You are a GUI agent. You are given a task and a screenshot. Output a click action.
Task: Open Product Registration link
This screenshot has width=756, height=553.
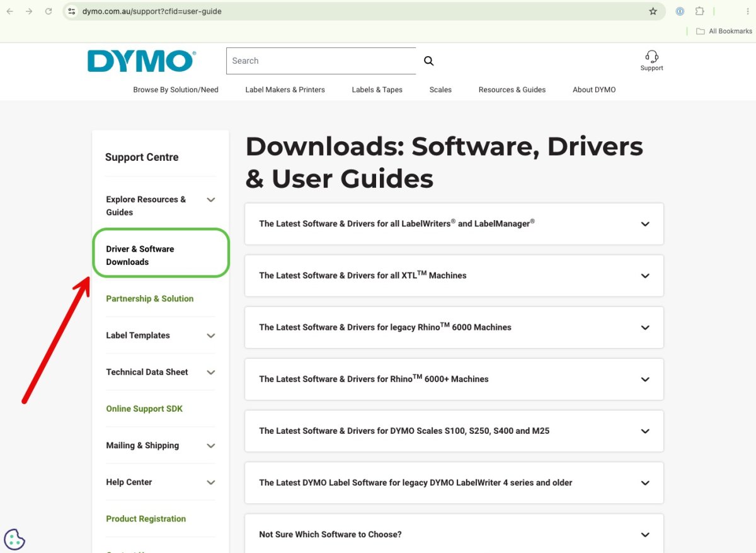coord(146,519)
